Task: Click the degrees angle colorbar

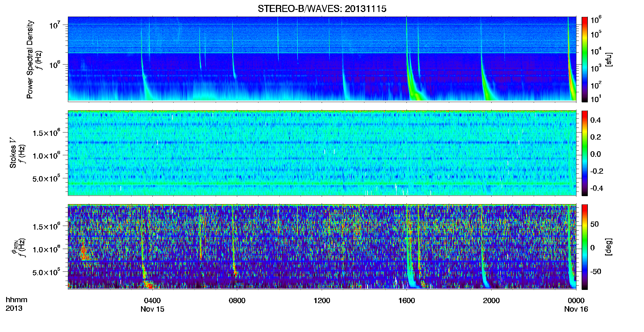Action: pyautogui.click(x=585, y=247)
